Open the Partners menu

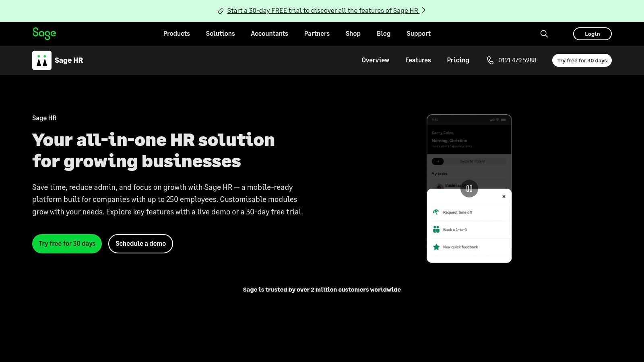point(317,34)
